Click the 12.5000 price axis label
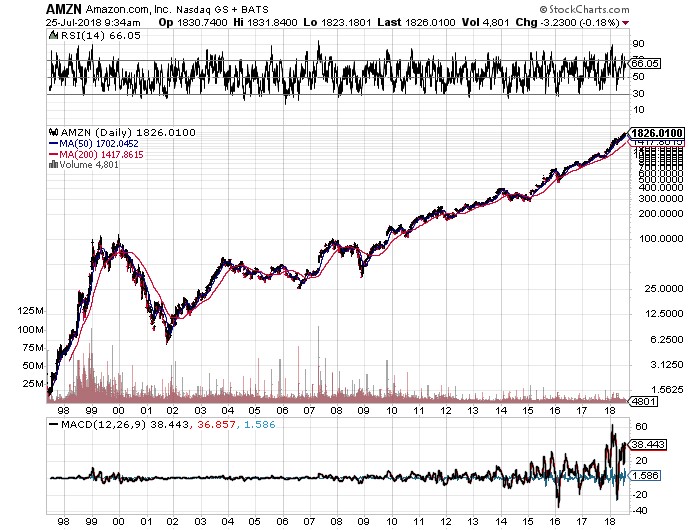This screenshot has width=700, height=530. pyautogui.click(x=664, y=314)
